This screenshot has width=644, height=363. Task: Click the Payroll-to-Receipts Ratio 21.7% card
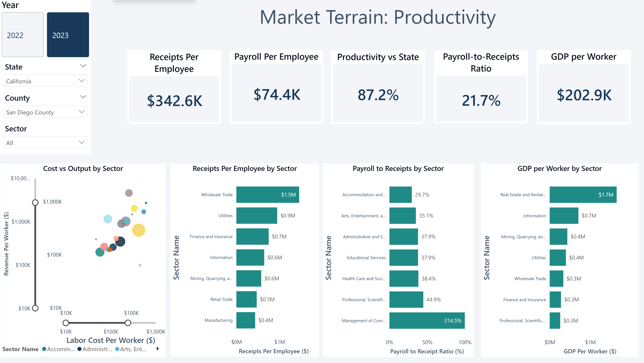click(481, 87)
